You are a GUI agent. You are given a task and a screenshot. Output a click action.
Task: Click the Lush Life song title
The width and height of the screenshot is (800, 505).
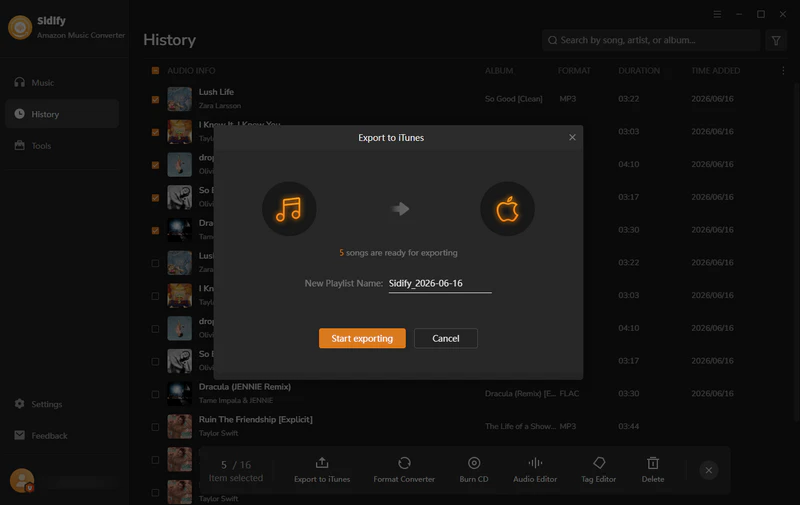pos(216,92)
